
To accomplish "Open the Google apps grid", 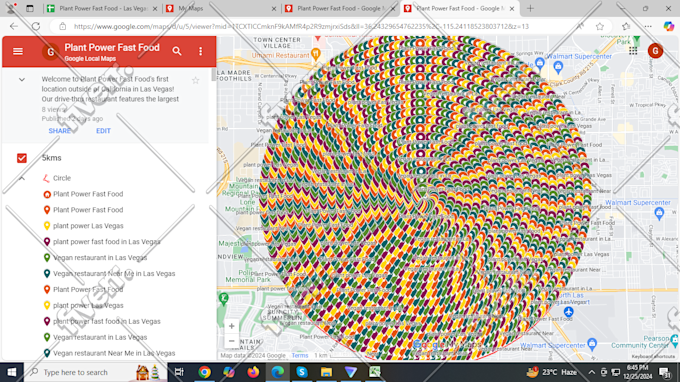I will tap(633, 51).
